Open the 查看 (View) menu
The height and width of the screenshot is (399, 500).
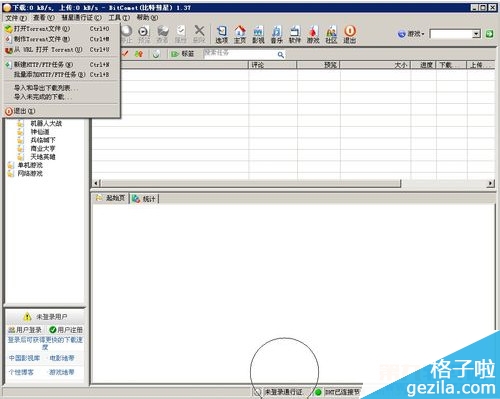(x=44, y=18)
